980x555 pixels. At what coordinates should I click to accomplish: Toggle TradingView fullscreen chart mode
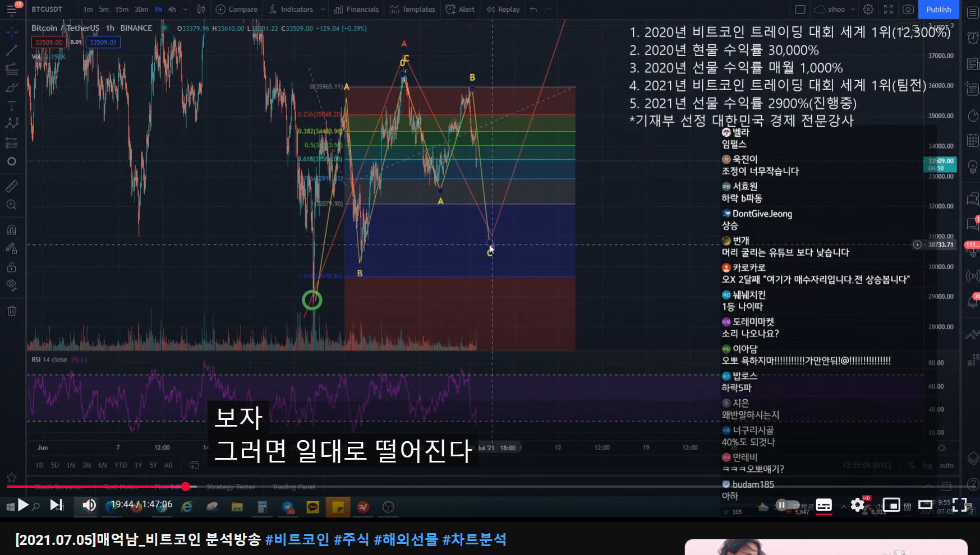[x=889, y=9]
